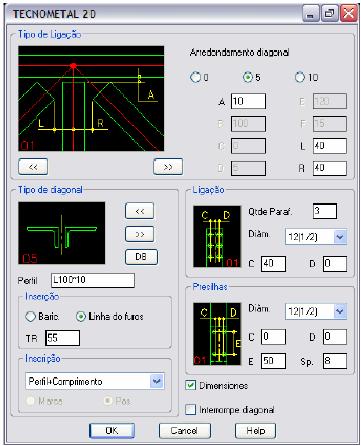Click the 'Tipo de Ligação' group title

[x=49, y=34]
